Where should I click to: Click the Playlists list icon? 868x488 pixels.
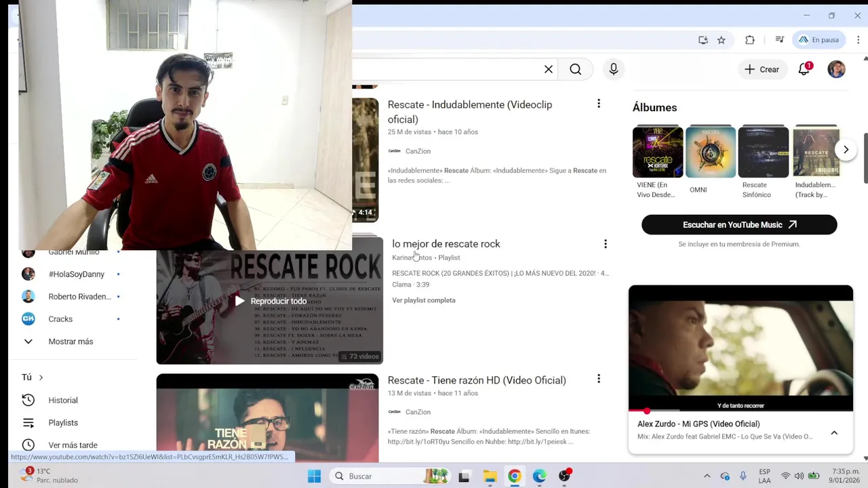pyautogui.click(x=28, y=423)
